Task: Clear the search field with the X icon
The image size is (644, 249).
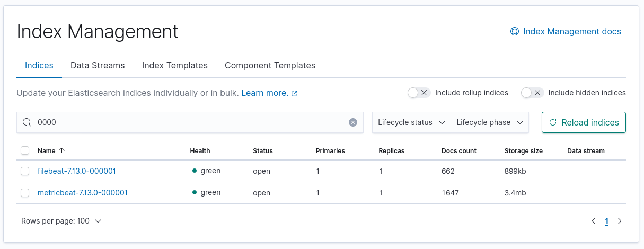Action: [x=353, y=122]
